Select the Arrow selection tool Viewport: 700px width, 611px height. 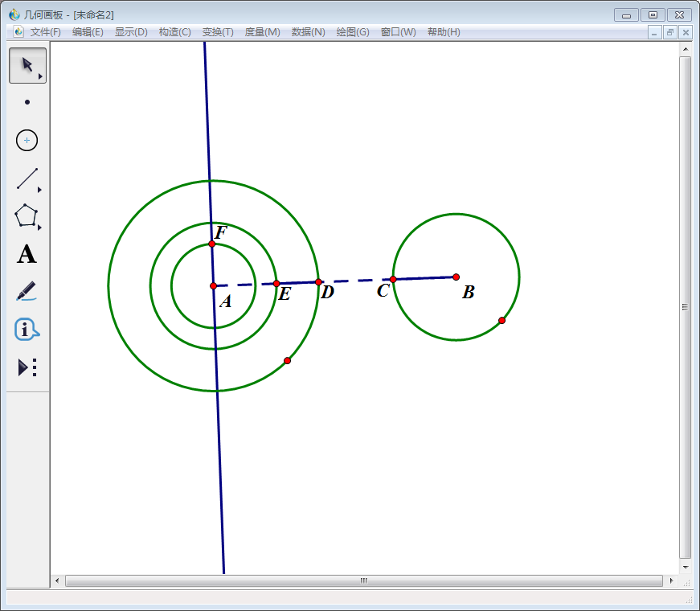(x=27, y=65)
